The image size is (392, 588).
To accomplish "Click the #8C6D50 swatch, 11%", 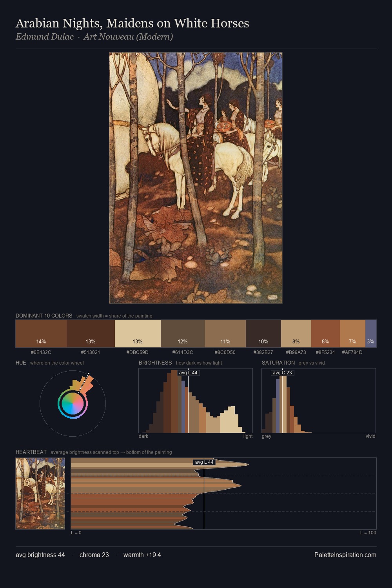I will click(225, 334).
